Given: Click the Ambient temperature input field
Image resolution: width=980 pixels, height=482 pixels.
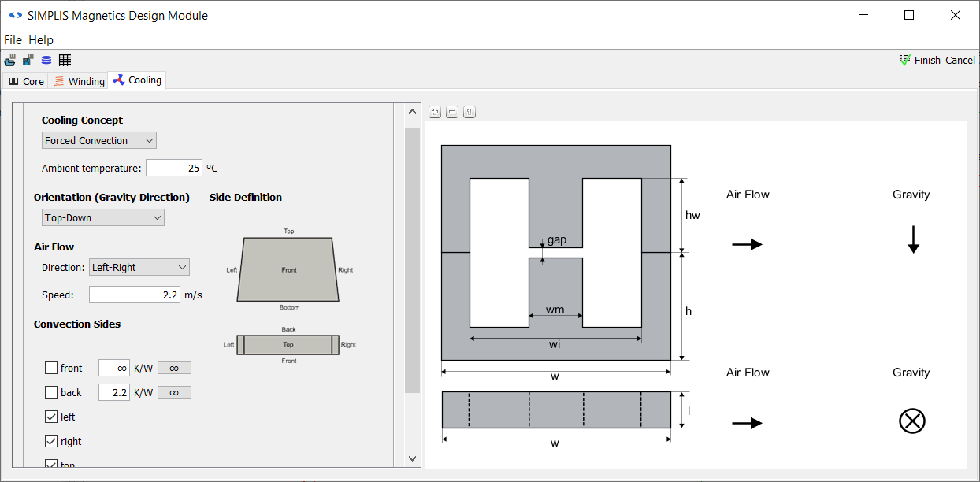Looking at the screenshot, I should coord(174,168).
